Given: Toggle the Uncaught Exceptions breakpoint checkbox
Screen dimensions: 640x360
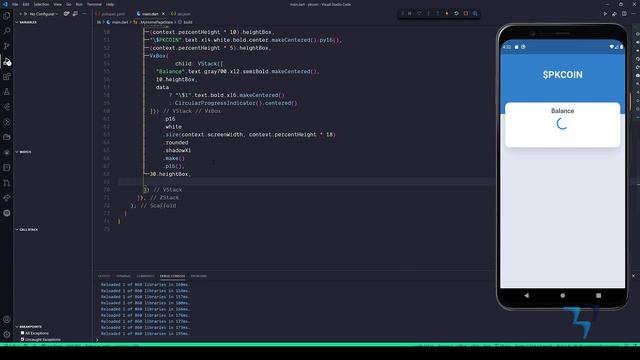Looking at the screenshot, I should 22,339.
